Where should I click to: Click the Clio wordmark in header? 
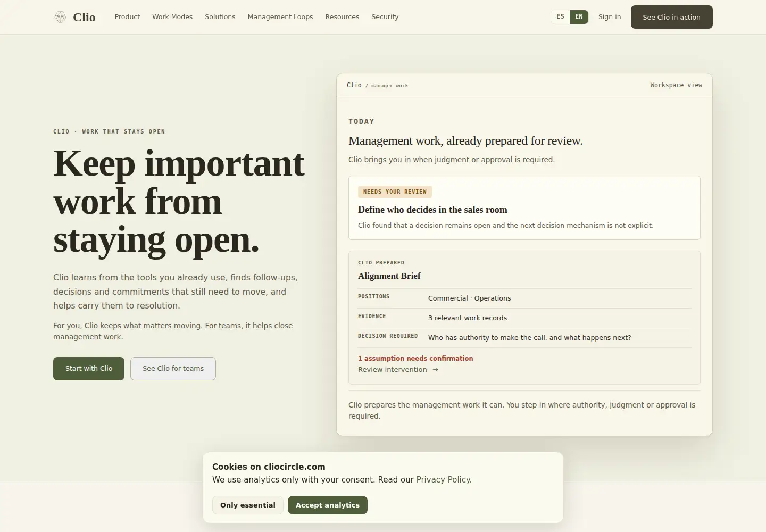point(84,17)
